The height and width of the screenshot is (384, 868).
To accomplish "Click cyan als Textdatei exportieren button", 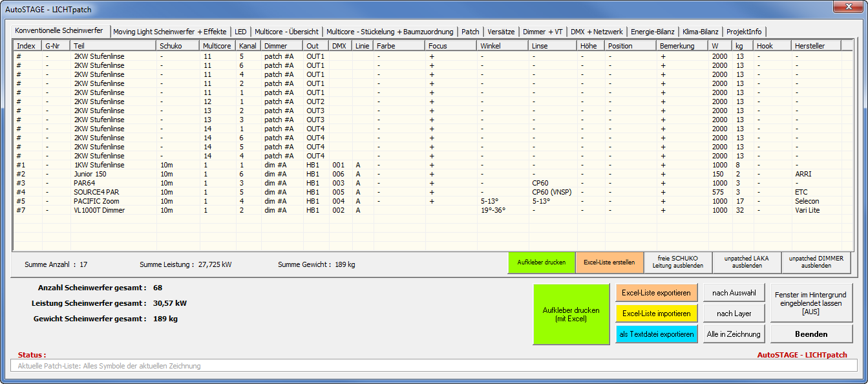I will click(656, 334).
